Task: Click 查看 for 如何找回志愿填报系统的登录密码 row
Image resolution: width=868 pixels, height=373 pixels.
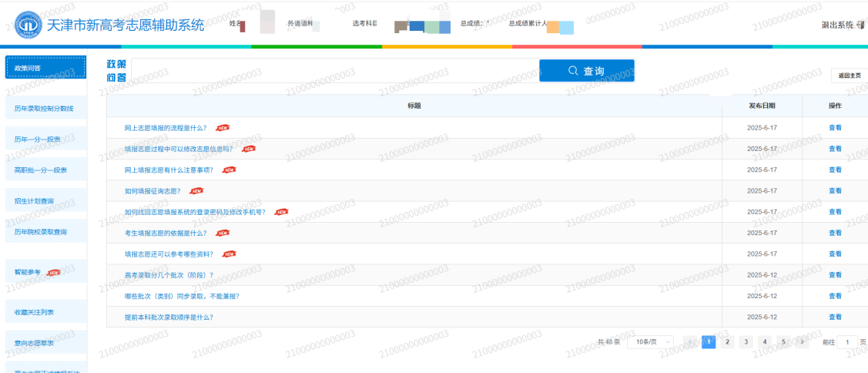Action: [835, 212]
